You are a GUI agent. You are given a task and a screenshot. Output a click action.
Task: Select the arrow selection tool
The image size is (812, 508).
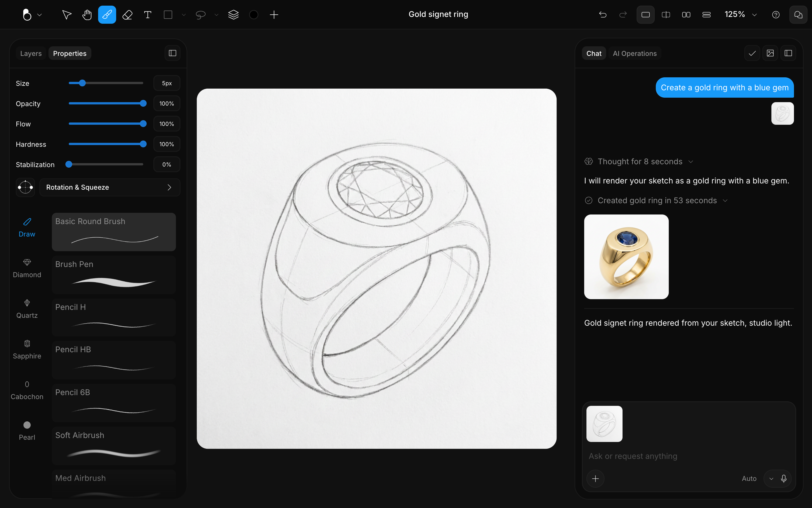[x=67, y=14]
